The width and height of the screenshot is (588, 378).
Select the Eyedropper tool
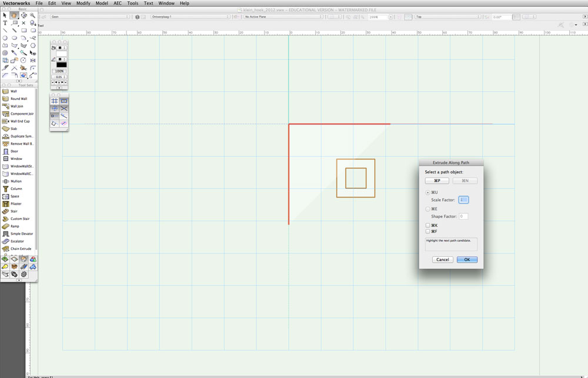(14, 53)
